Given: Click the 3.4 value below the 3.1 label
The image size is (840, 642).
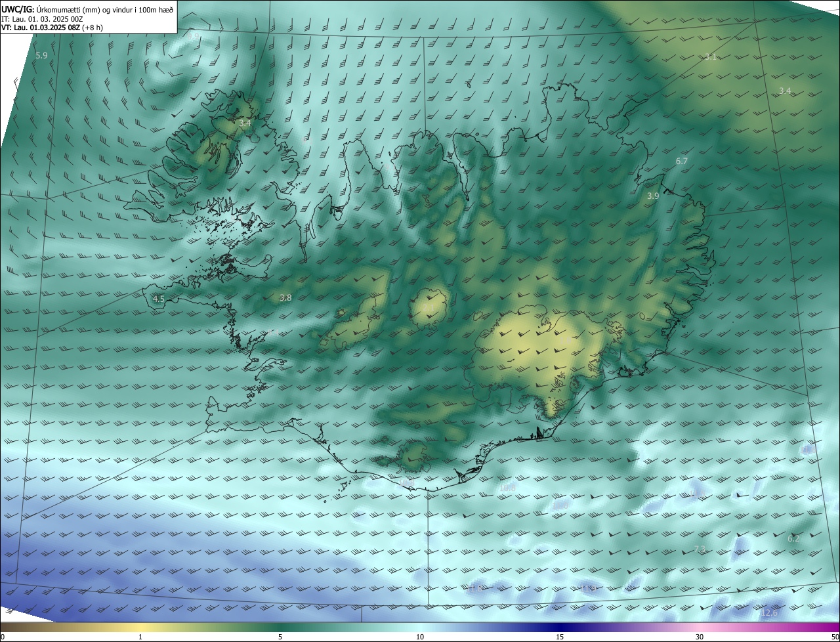Looking at the screenshot, I should [x=785, y=91].
